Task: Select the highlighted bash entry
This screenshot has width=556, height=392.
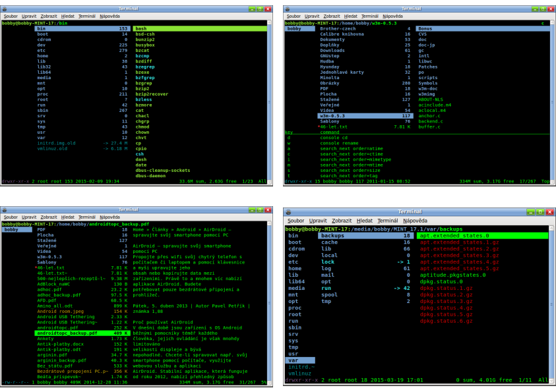Action: [200, 29]
